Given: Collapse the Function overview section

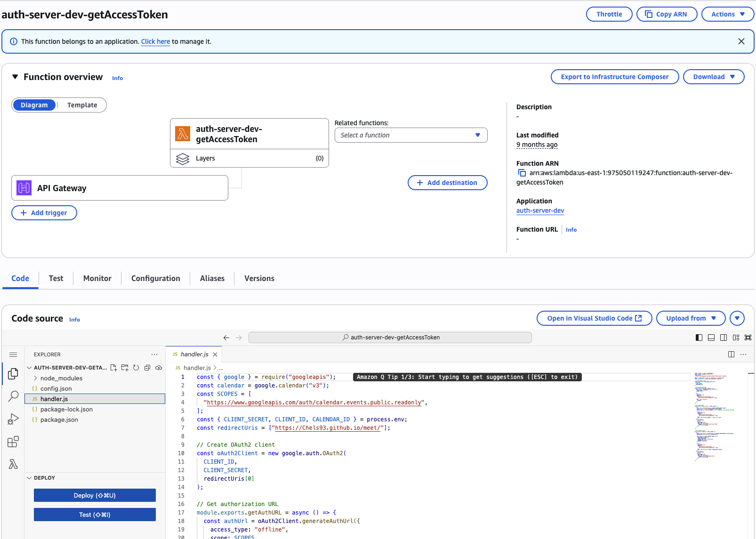Looking at the screenshot, I should (15, 77).
